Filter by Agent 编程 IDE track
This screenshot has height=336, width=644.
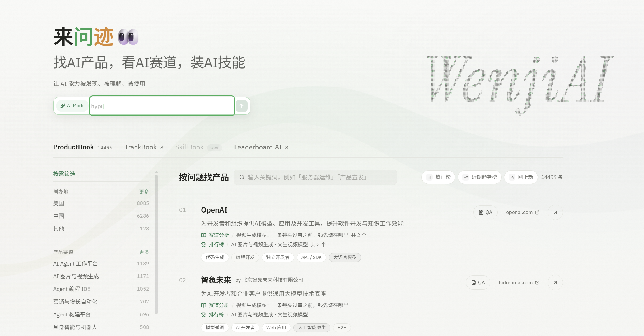pos(101,289)
